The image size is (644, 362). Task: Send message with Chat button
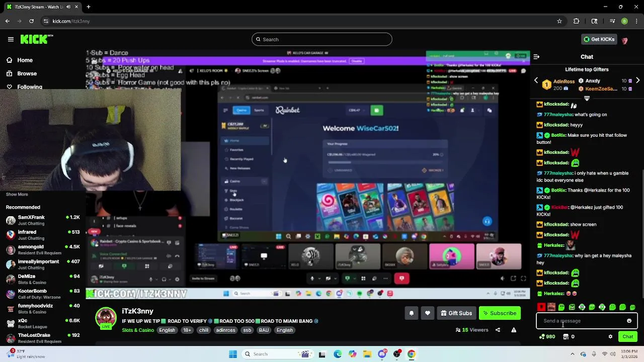628,337
